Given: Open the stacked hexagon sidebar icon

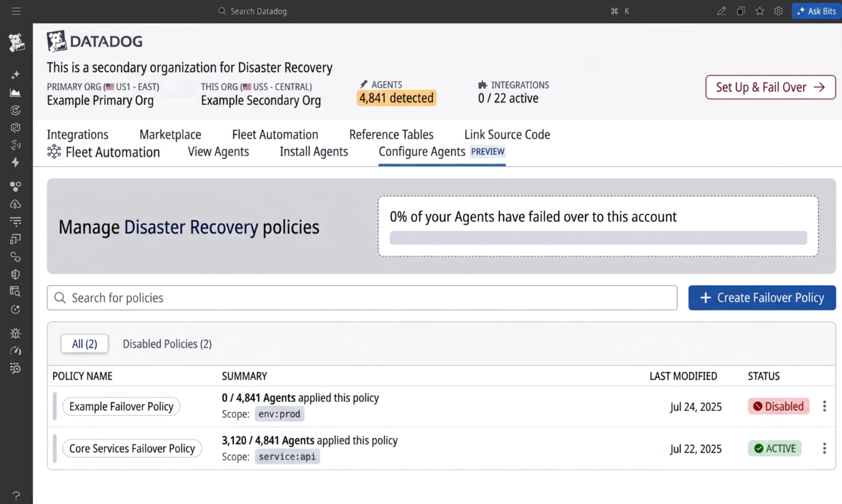Looking at the screenshot, I should pos(15,127).
